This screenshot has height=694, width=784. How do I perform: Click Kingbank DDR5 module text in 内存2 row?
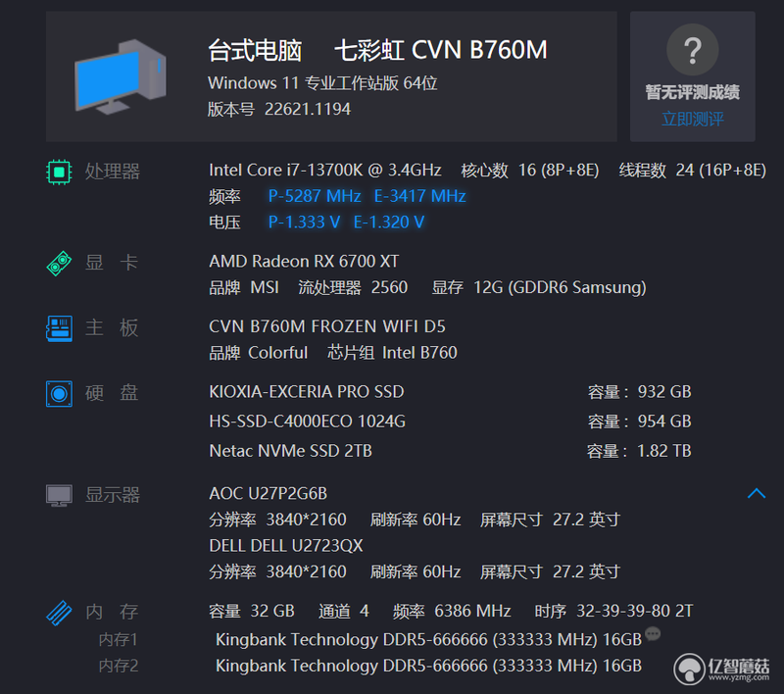click(428, 666)
